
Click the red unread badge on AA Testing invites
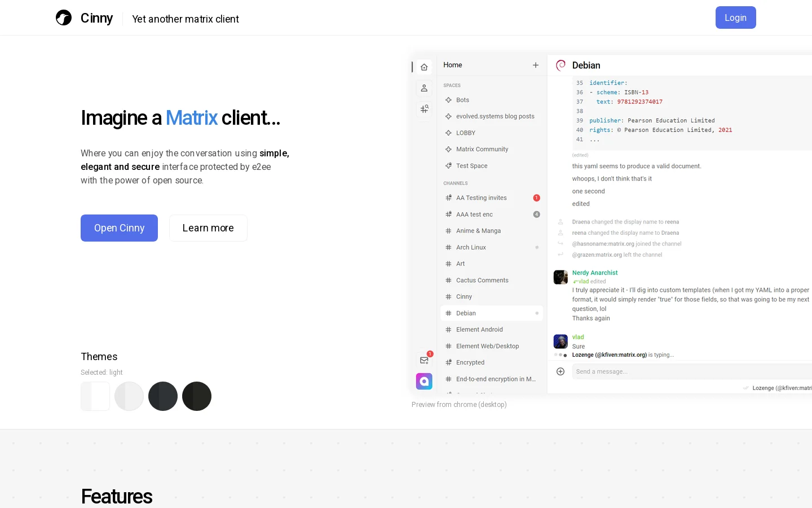pyautogui.click(x=537, y=198)
